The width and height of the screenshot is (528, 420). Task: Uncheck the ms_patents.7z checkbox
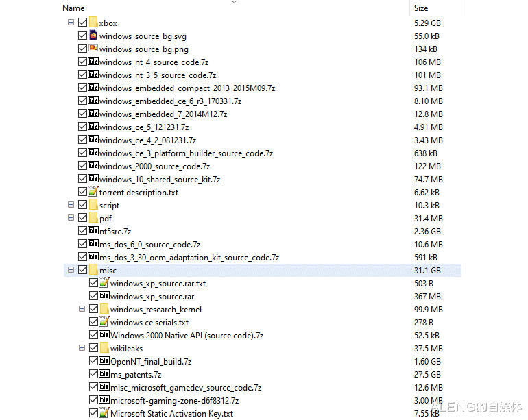coord(94,374)
